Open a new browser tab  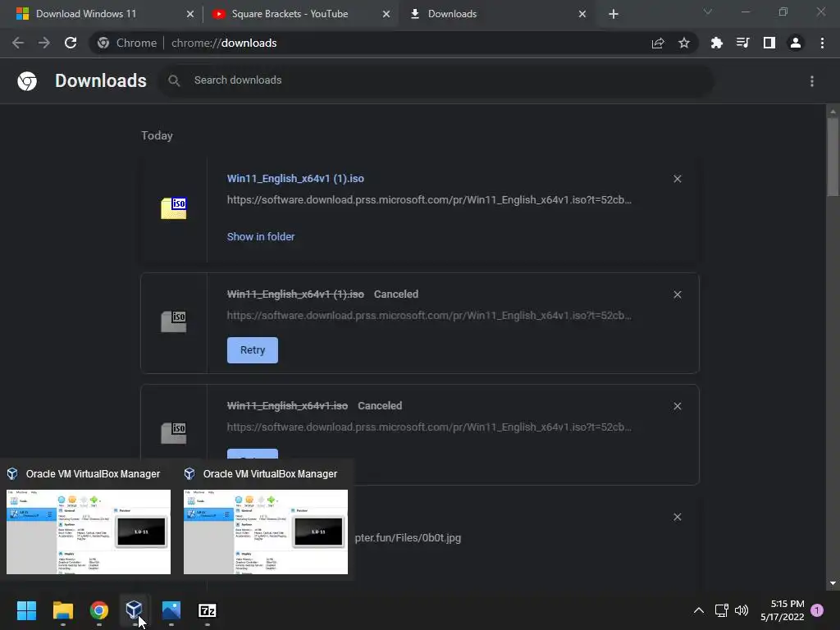point(614,14)
